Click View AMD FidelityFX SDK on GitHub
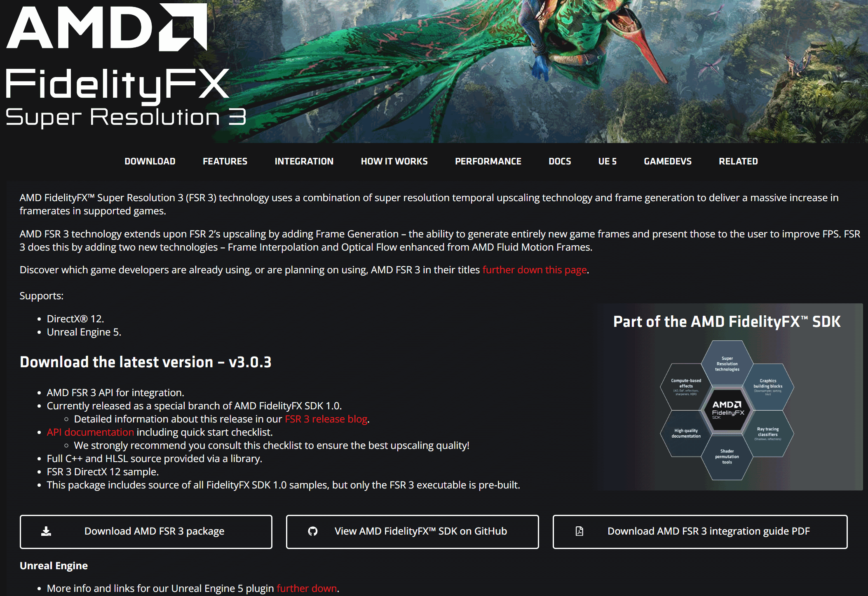Screen dimensions: 868x596 (x=412, y=531)
